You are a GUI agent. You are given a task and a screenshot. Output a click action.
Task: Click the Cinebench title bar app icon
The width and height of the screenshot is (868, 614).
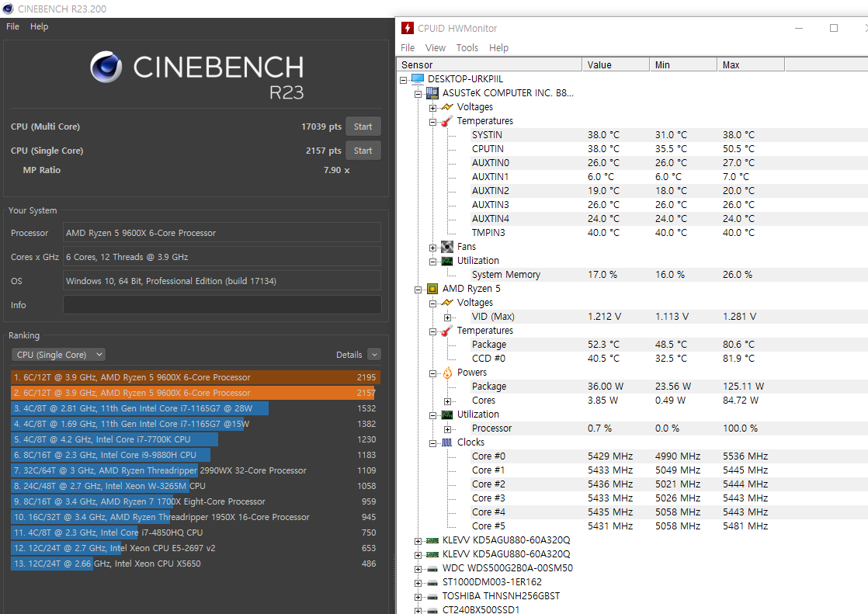[8, 9]
